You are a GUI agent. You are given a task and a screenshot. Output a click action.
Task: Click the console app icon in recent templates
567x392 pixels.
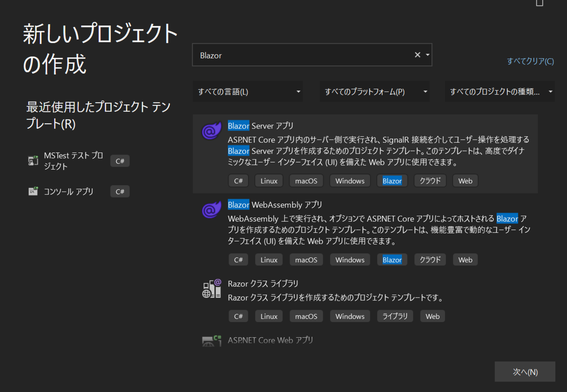(x=33, y=191)
